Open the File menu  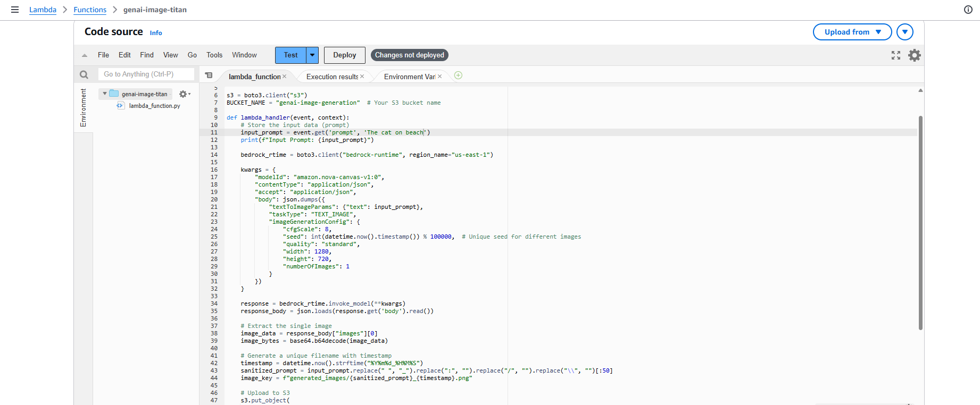(103, 55)
